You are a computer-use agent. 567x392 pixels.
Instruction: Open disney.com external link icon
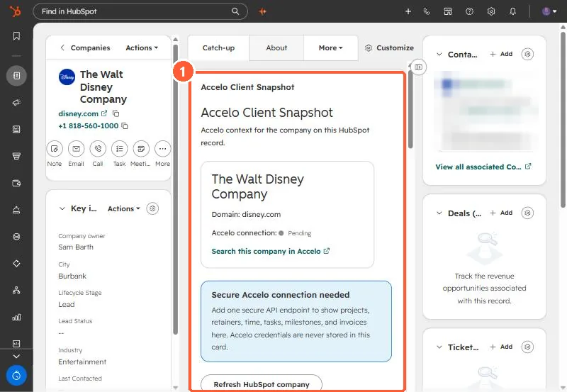pos(104,113)
